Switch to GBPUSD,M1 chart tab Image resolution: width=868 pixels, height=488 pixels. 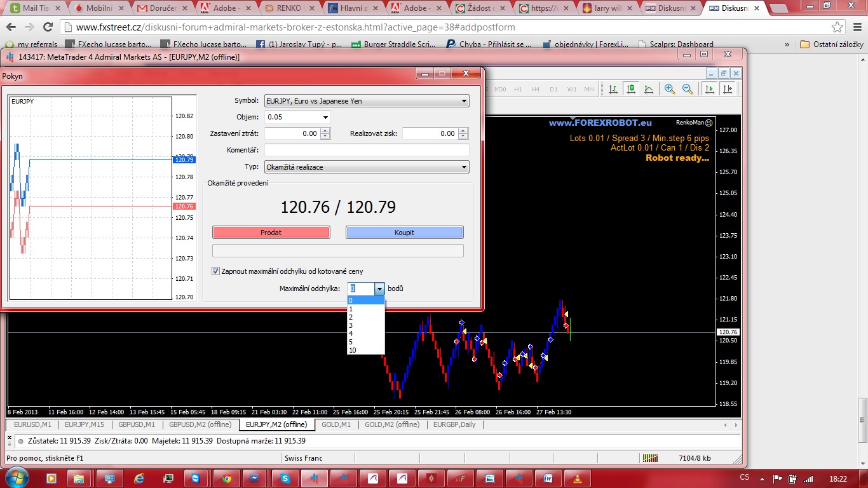pyautogui.click(x=136, y=424)
